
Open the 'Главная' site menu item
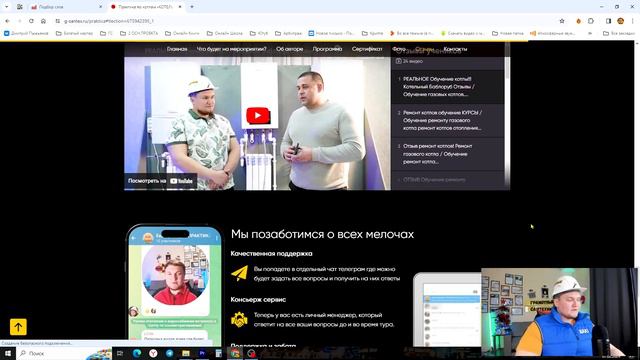pyautogui.click(x=177, y=49)
